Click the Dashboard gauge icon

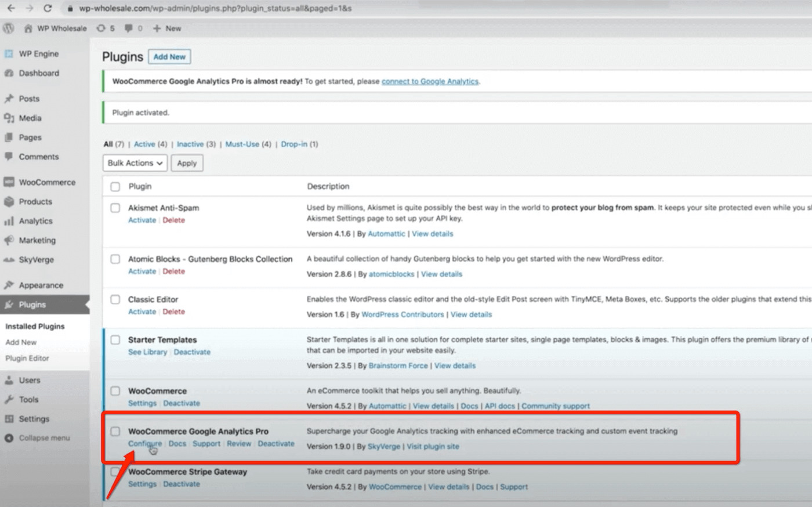(x=9, y=73)
